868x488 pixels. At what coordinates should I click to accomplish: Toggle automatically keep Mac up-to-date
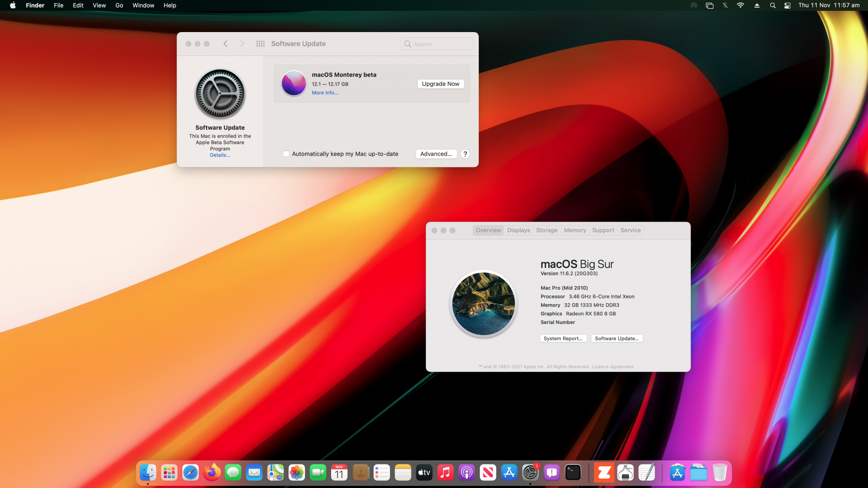(286, 154)
